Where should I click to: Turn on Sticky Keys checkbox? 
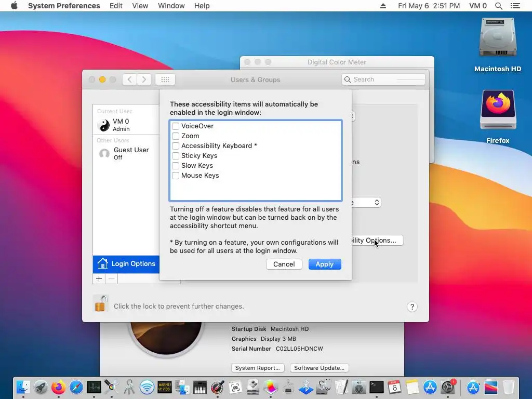tap(176, 156)
